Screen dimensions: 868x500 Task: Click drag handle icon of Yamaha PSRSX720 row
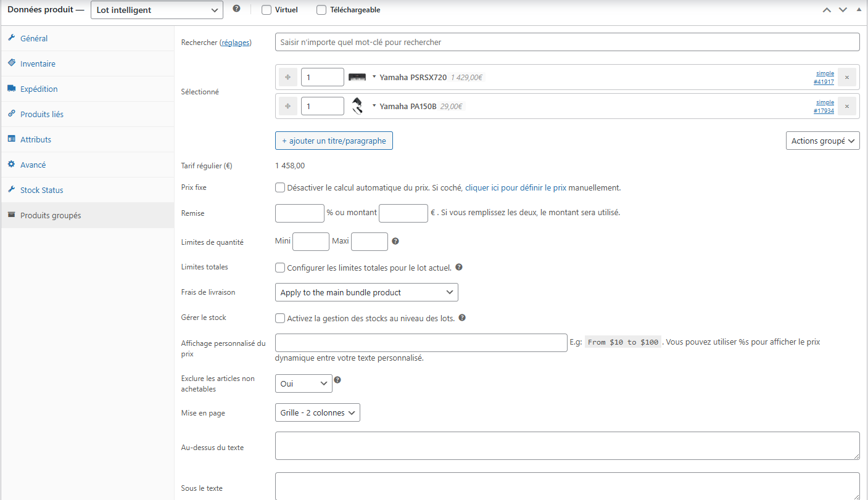(x=287, y=77)
